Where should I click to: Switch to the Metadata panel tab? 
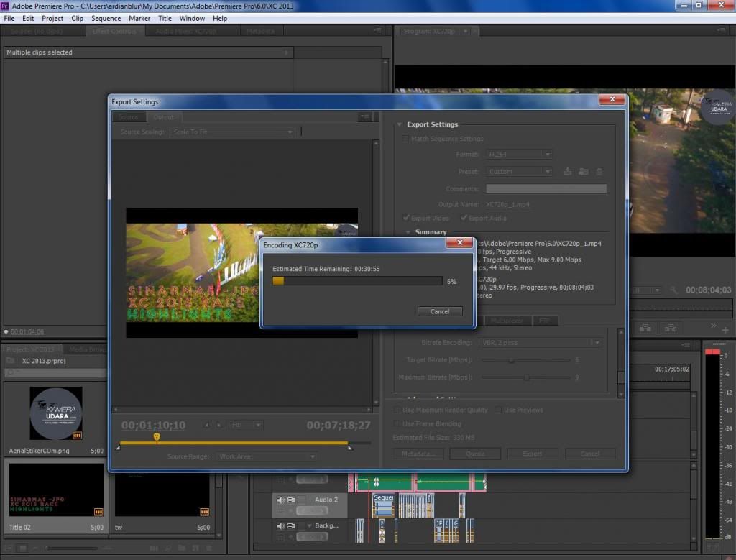point(260,31)
